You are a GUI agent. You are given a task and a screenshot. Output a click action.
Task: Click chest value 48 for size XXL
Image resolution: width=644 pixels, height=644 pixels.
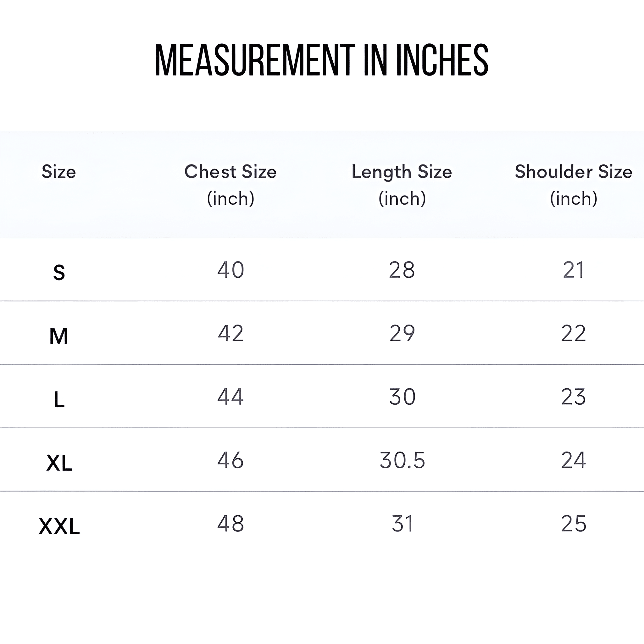[231, 523]
